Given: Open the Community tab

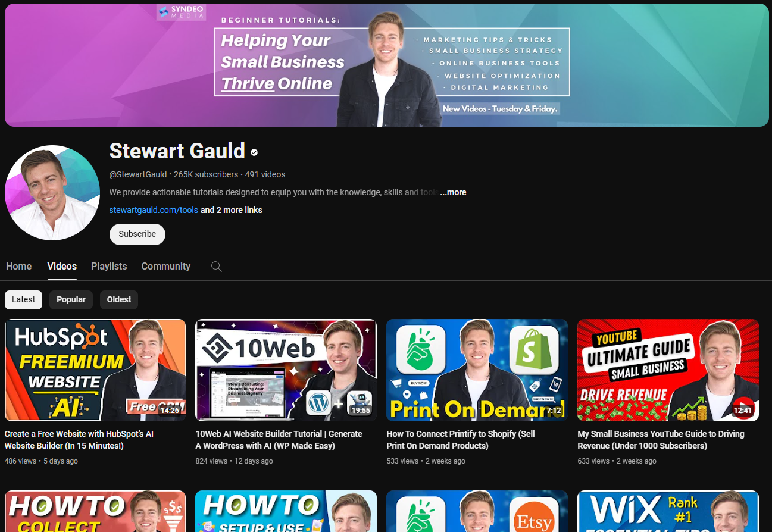Looking at the screenshot, I should click(x=165, y=267).
